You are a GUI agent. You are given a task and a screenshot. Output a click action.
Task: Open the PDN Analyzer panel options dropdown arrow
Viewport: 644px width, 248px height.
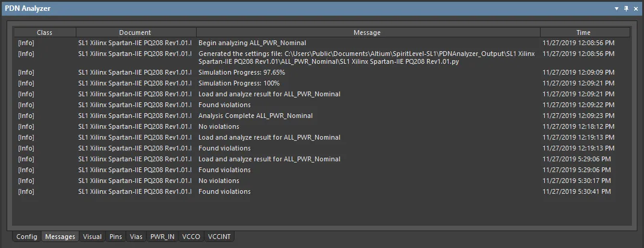[616, 8]
